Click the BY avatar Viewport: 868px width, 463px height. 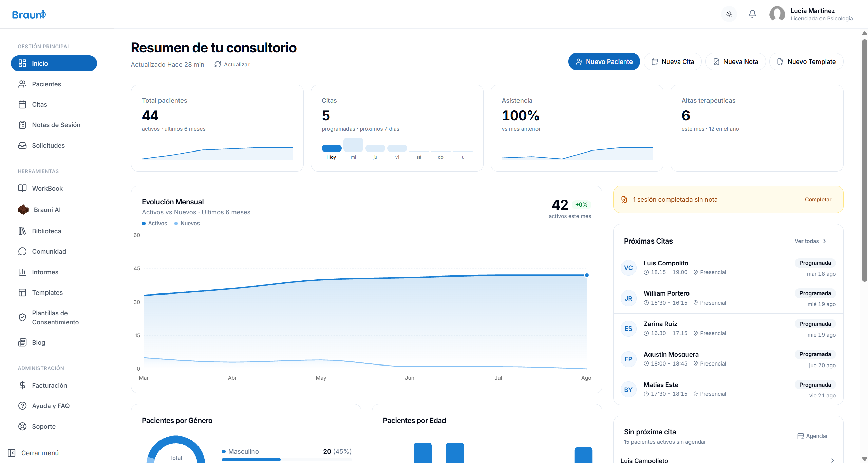pos(628,390)
